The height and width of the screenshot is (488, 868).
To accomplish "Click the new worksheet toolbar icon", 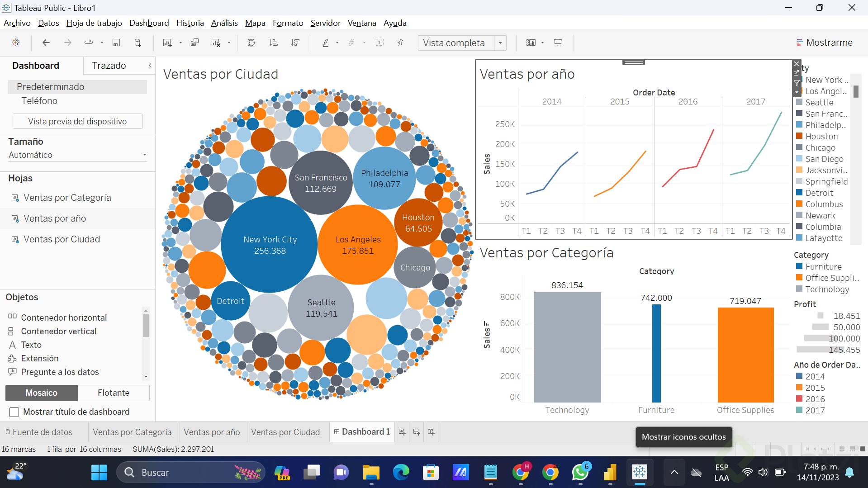I will 167,43.
